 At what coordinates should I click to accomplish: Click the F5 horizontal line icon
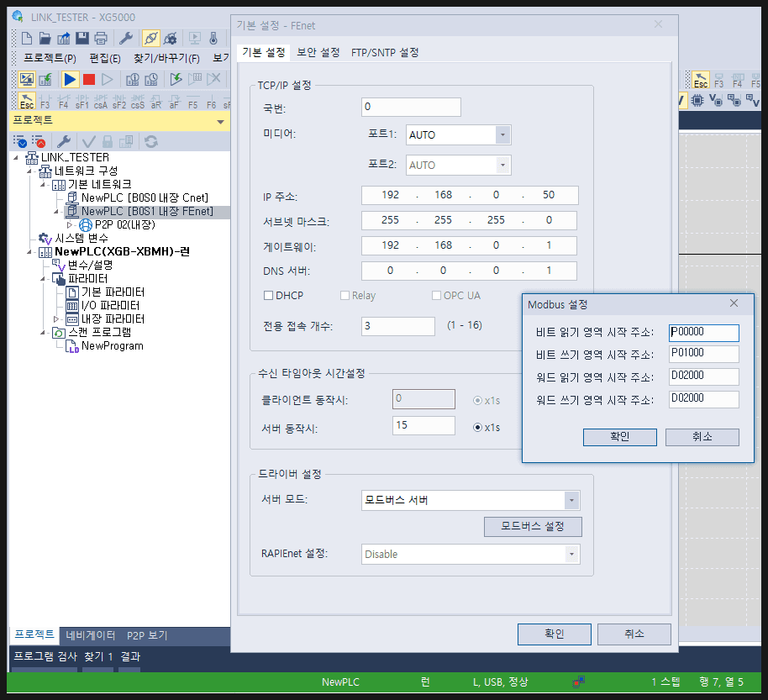[193, 101]
